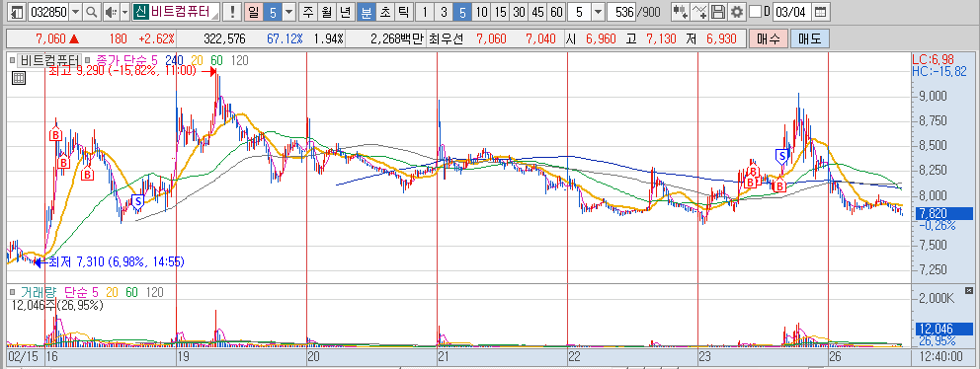Open the stock code 032850 dropdown arrow
The image size is (980, 369).
(76, 11)
